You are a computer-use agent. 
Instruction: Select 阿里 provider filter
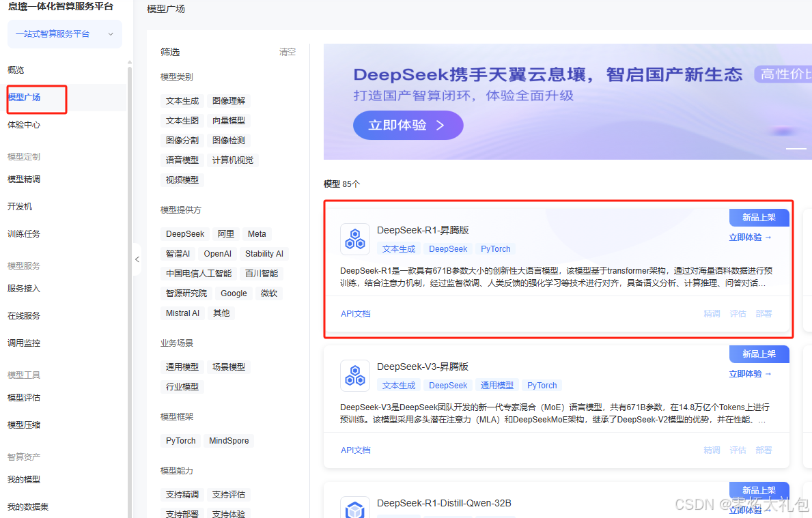coord(226,234)
